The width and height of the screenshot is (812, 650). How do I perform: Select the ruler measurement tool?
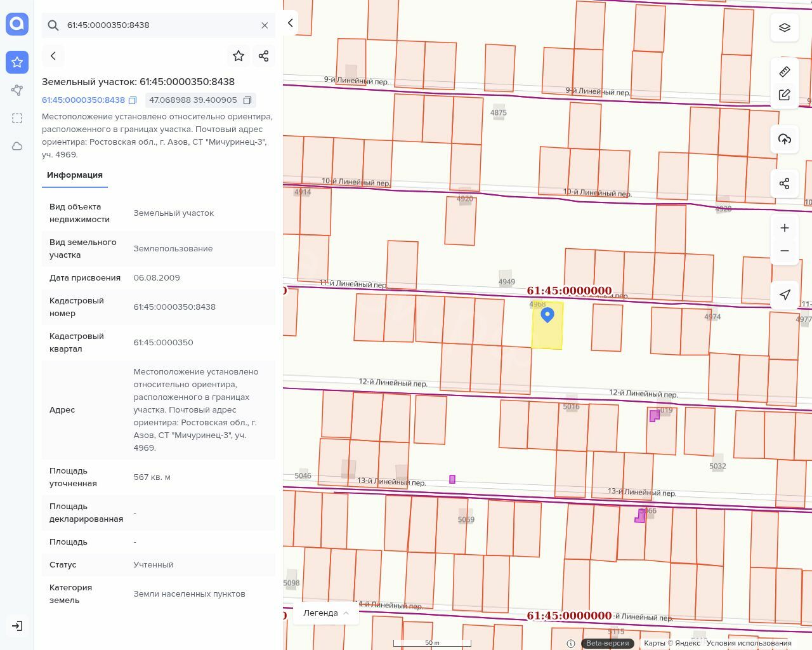[x=785, y=72]
